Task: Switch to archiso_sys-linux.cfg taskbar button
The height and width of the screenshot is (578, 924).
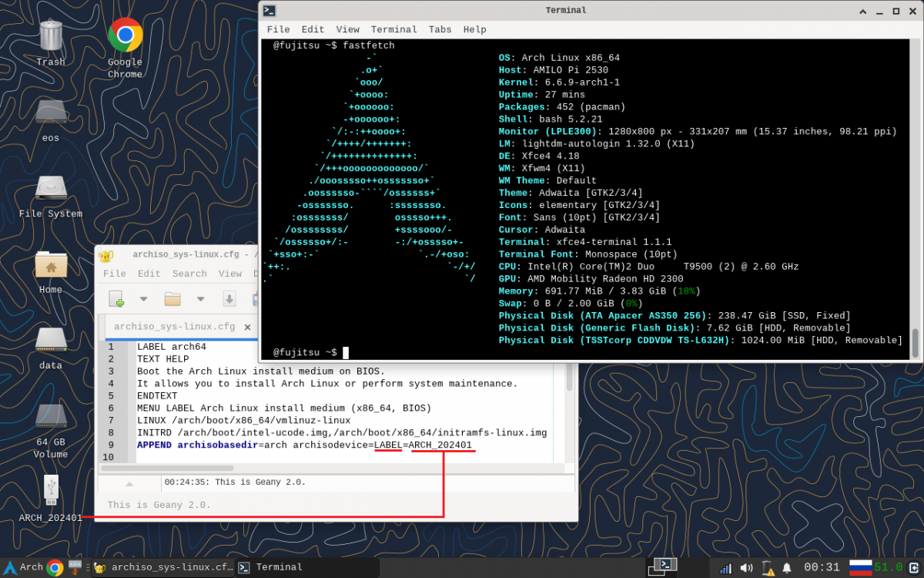Action: coord(162,568)
